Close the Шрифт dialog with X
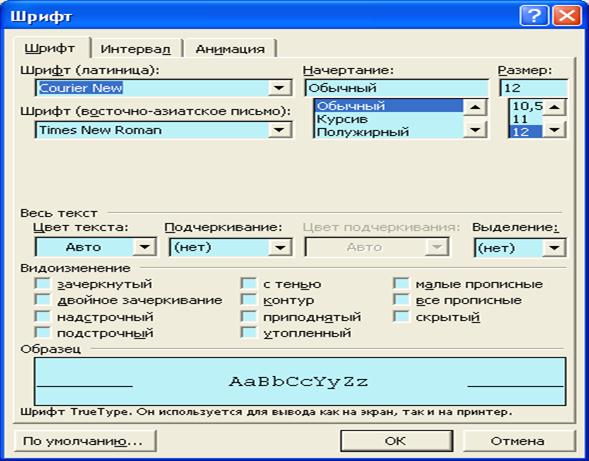This screenshot has height=461, width=589. pyautogui.click(x=566, y=16)
